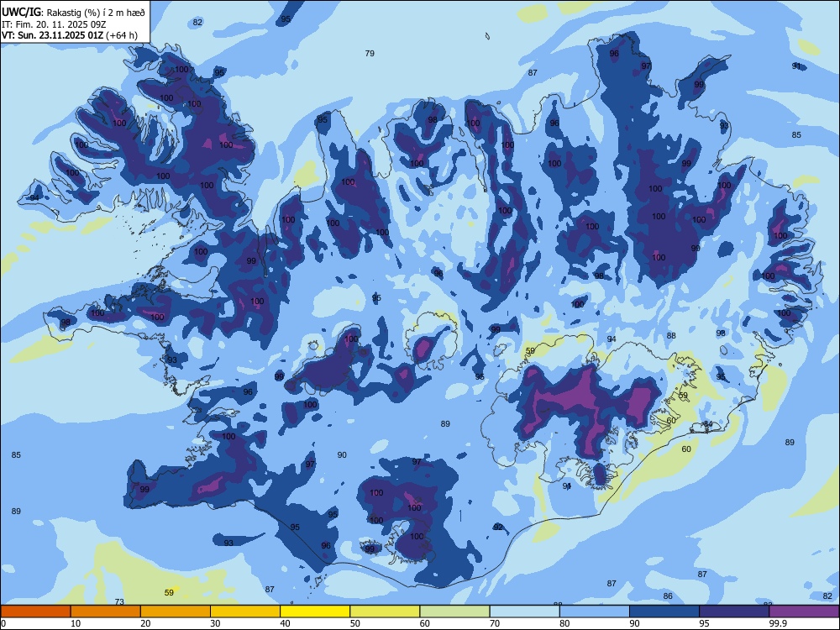Click the '40' tick label on legend scale
Image resolution: width=840 pixels, height=630 pixels.
coord(286,623)
